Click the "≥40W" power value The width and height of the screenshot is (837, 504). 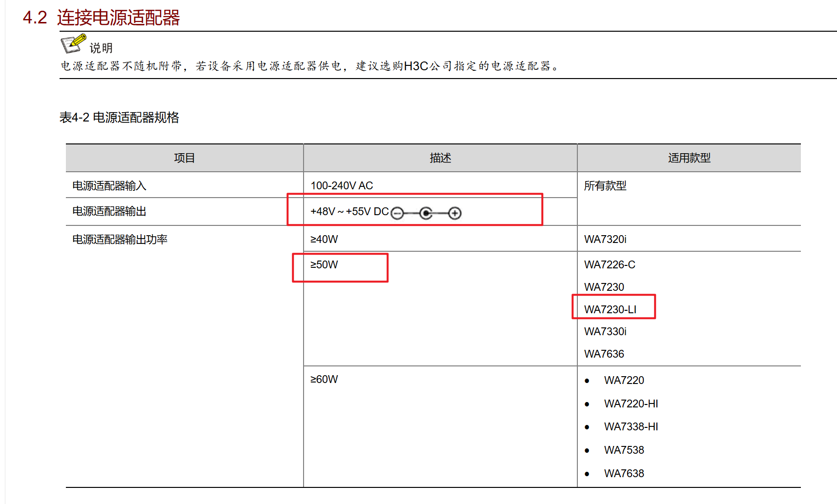(x=324, y=240)
